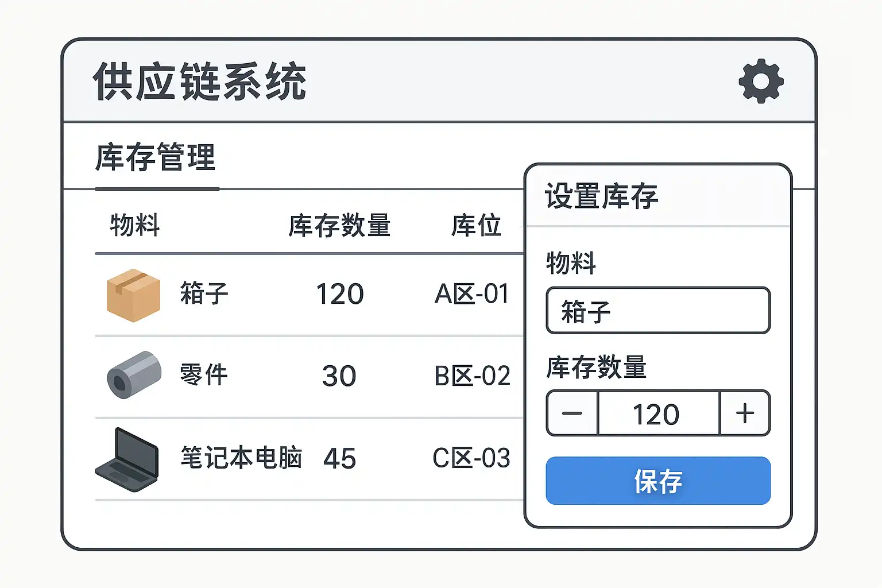Viewport: 882px width, 588px height.
Task: Sort by the 库存数量 column header
Action: pyautogui.click(x=339, y=226)
